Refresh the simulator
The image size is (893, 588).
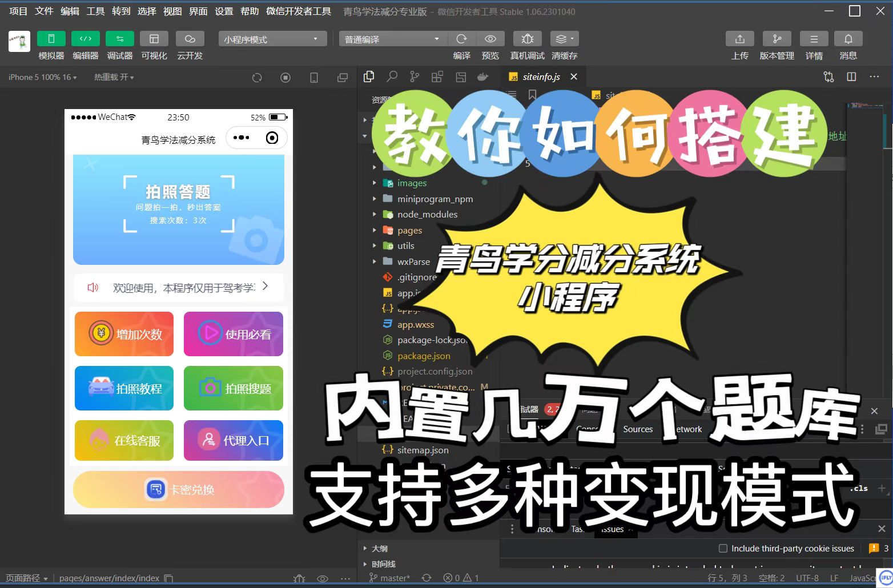(257, 78)
